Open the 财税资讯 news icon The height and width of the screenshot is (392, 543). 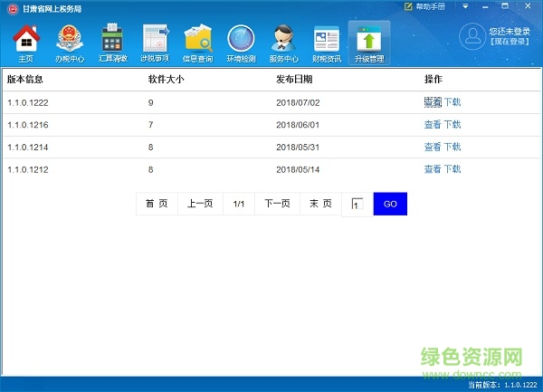point(326,42)
